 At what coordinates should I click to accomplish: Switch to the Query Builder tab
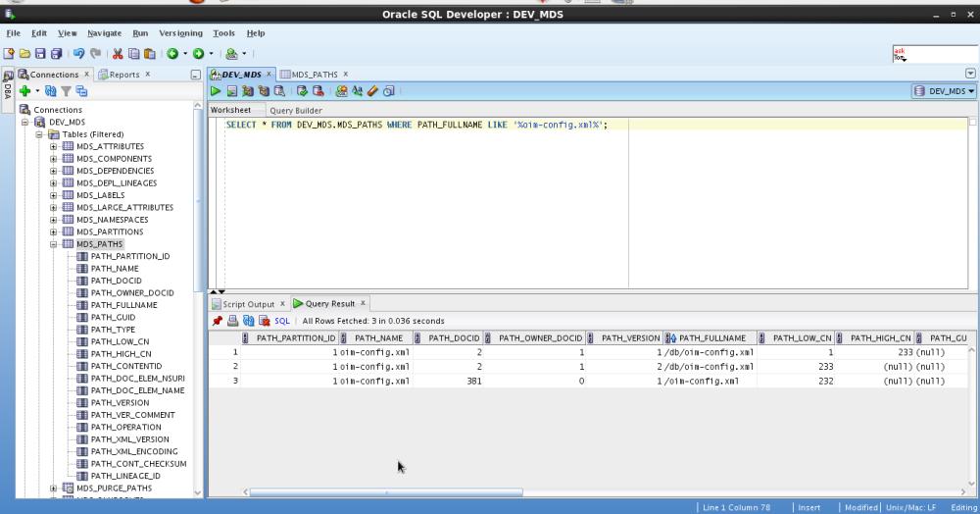tap(295, 111)
